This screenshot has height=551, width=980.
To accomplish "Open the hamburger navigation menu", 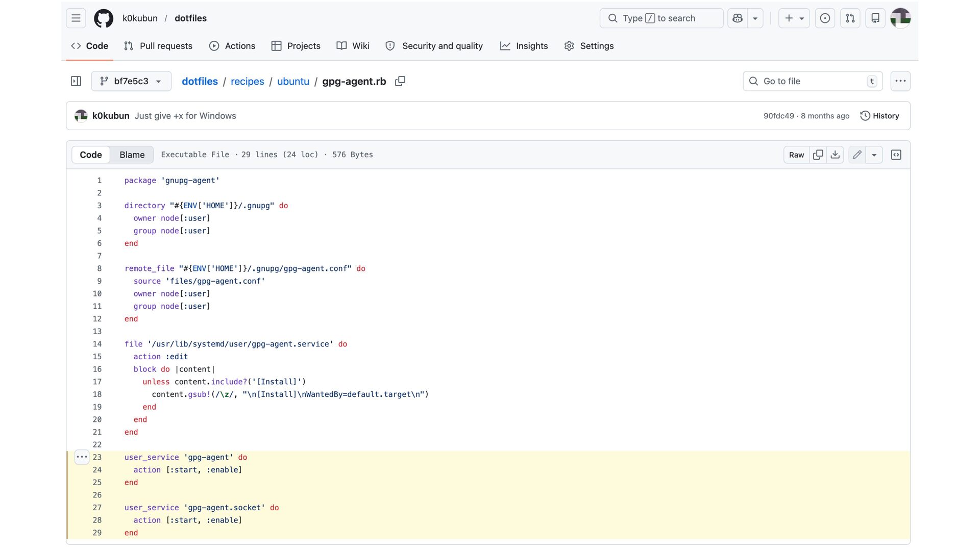I will [x=76, y=18].
